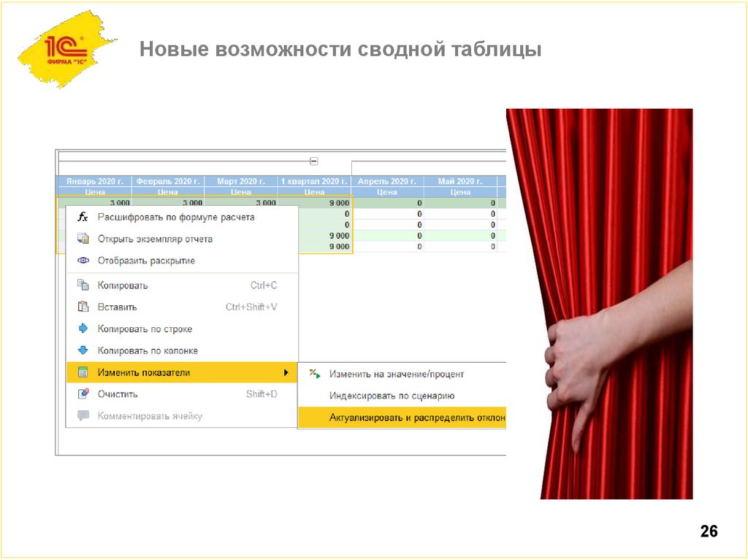Select Индексировать по сценарию
748x560 pixels.
pyautogui.click(x=392, y=396)
